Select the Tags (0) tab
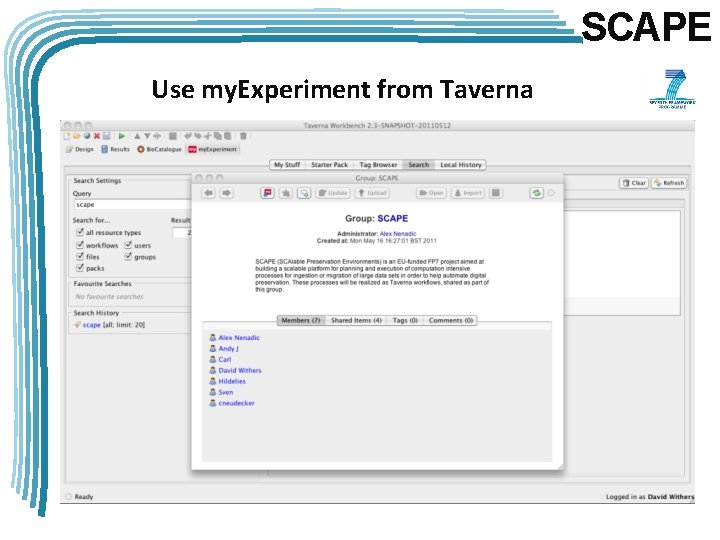This screenshot has width=720, height=540. [405, 320]
